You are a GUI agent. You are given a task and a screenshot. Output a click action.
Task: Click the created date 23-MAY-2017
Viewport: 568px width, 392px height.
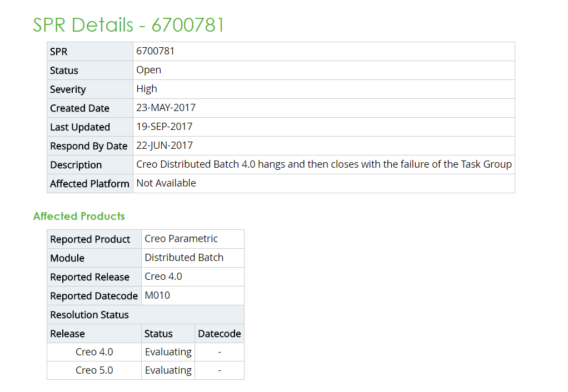click(166, 108)
